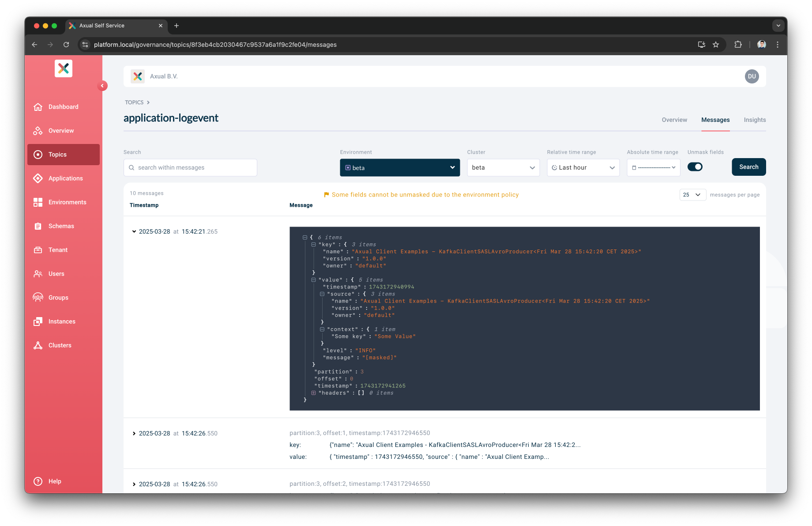Open the Relative time range dropdown
The image size is (812, 526).
tap(583, 168)
